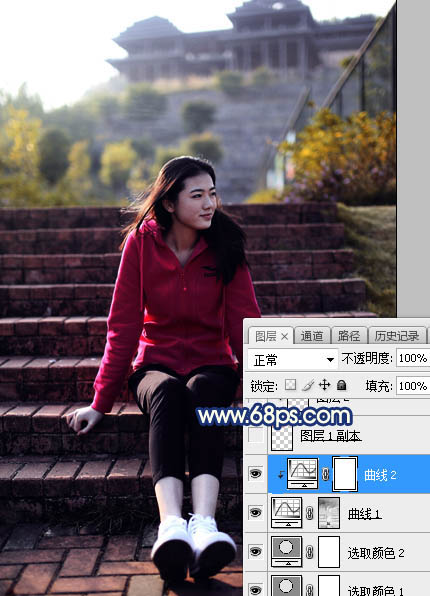Viewport: 430px width, 596px height.
Task: Select the 图层 1 副本 layer thumbnail
Action: click(282, 436)
